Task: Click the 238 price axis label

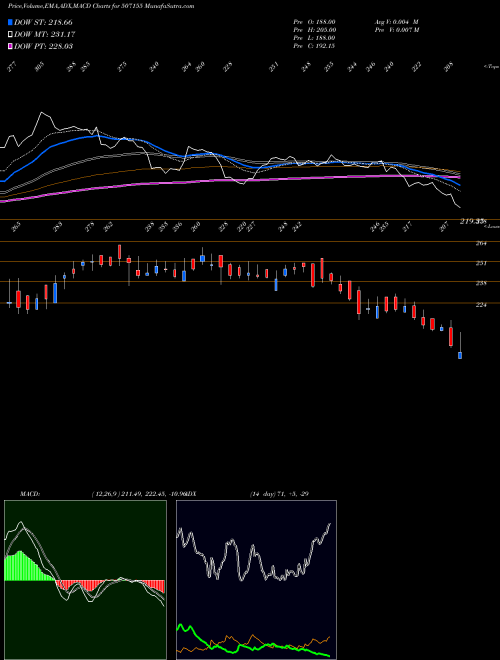Action: click(x=481, y=283)
